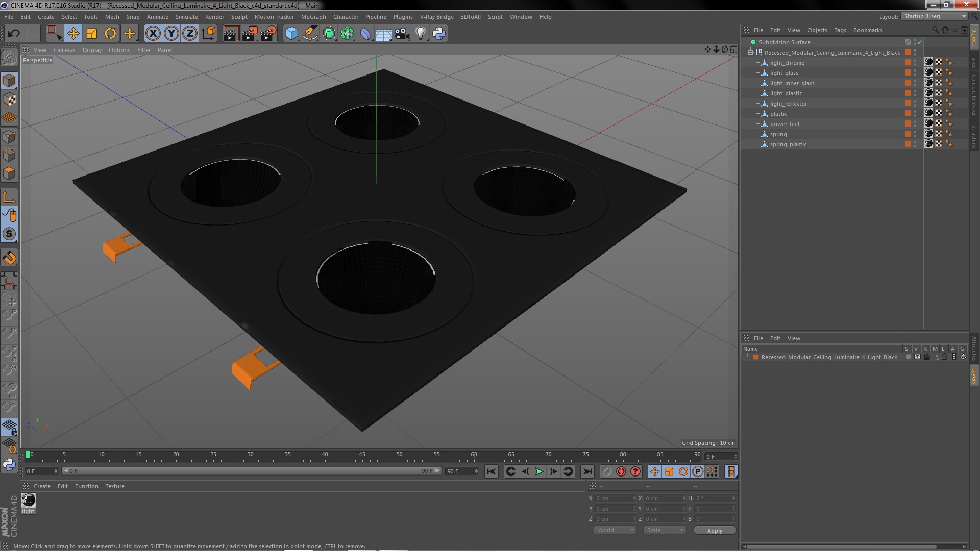This screenshot has width=980, height=551.
Task: Switch to Texture mode
Action: tap(9, 99)
